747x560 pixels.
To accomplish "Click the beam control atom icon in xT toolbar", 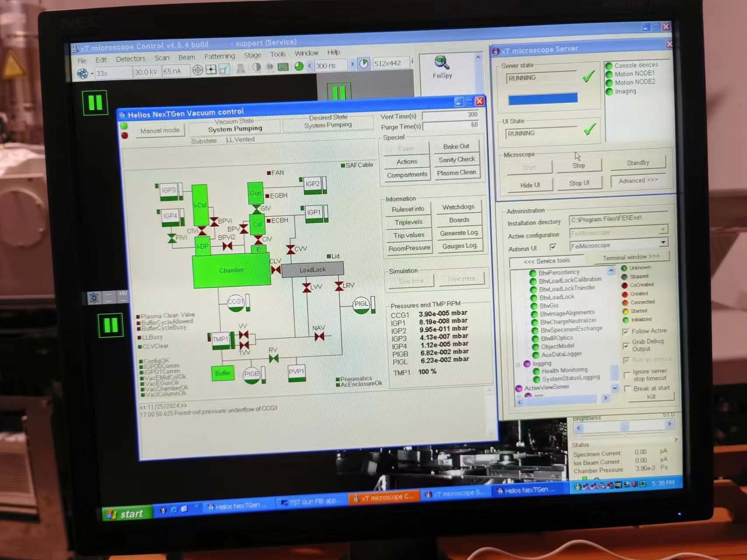I will (x=82, y=74).
